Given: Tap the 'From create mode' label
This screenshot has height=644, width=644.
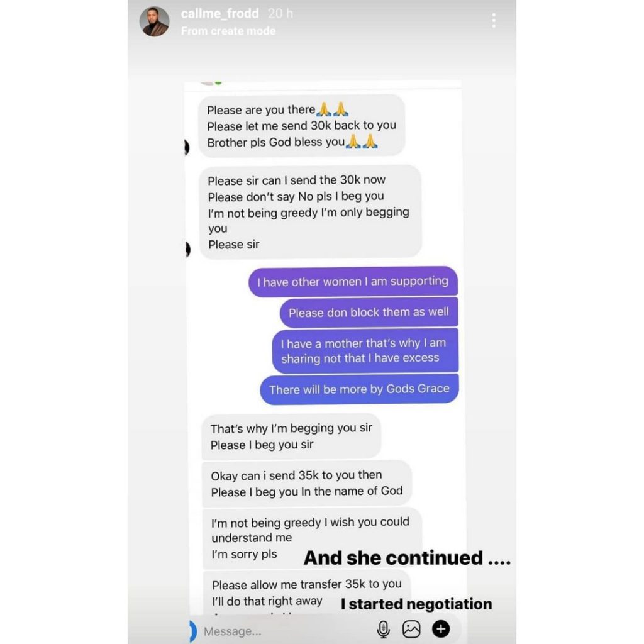Looking at the screenshot, I should pos(228,31).
